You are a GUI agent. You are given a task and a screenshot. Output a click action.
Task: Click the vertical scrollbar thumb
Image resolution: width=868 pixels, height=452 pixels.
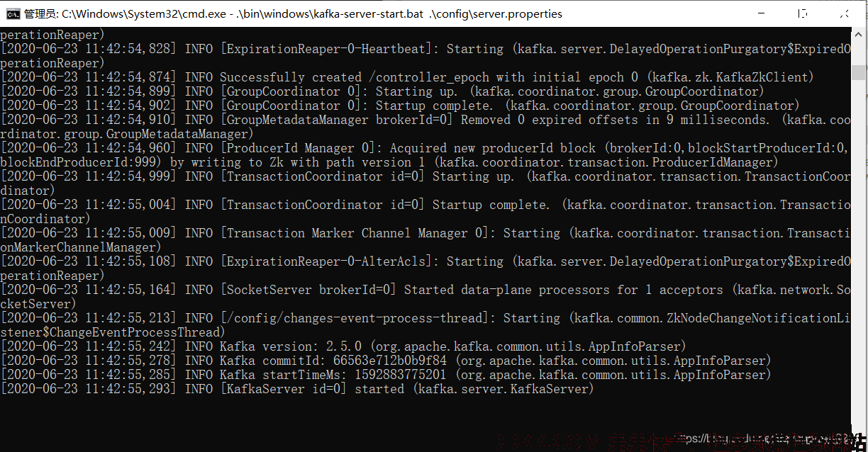(859, 72)
